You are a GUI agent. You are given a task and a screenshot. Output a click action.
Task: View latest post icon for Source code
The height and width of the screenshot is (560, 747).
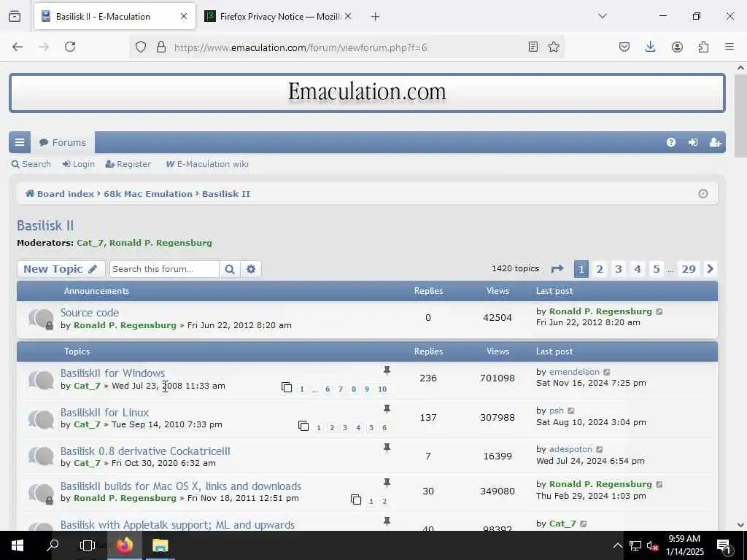659,311
